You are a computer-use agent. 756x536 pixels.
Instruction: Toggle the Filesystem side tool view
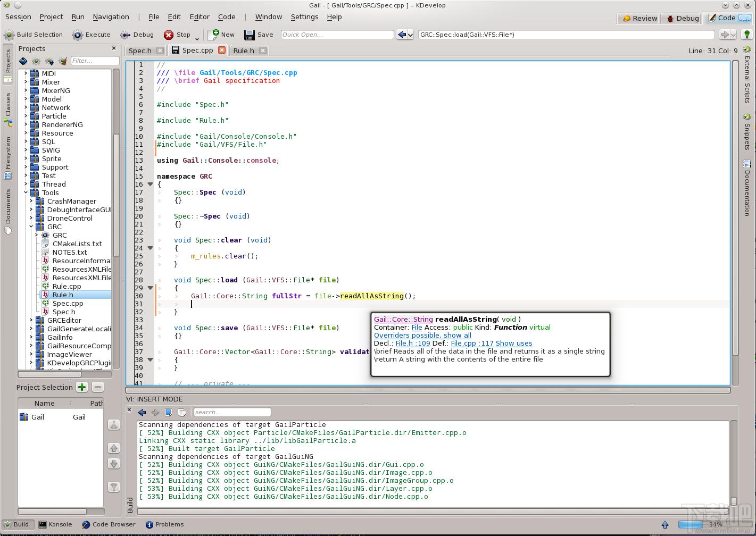pos(8,157)
